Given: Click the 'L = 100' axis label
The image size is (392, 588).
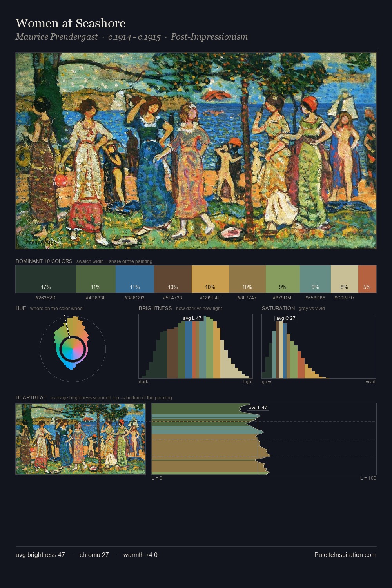Looking at the screenshot, I should coord(368,478).
